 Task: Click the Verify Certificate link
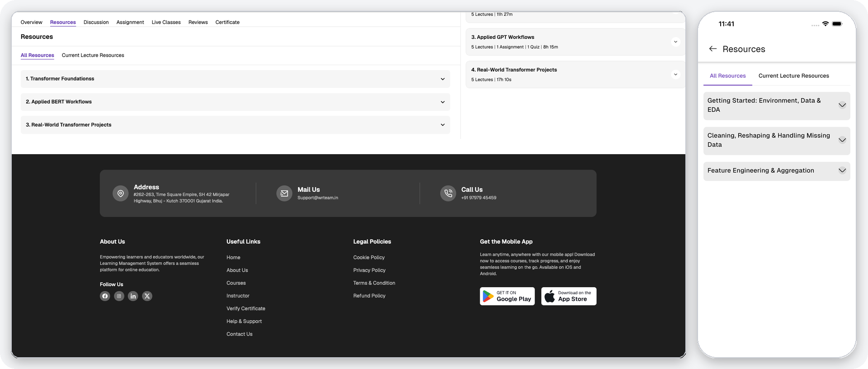246,308
